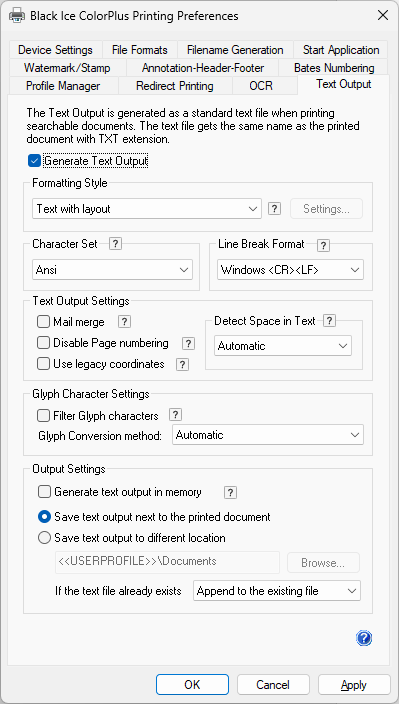
Task: Open the Character Set help question mark
Action: [x=115, y=244]
